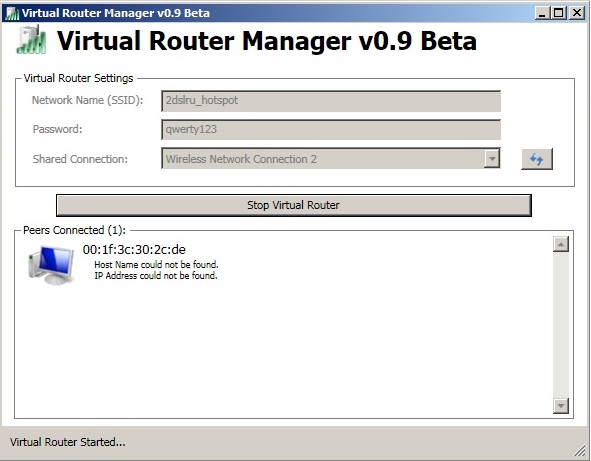The width and height of the screenshot is (591, 461).
Task: Click the connected peer computer monitor icon
Action: coord(51,264)
